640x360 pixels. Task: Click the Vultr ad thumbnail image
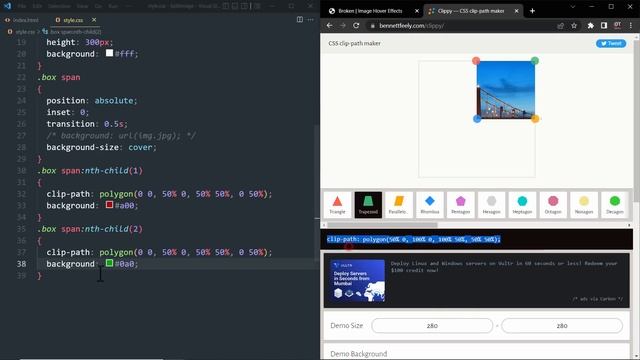coord(358,280)
